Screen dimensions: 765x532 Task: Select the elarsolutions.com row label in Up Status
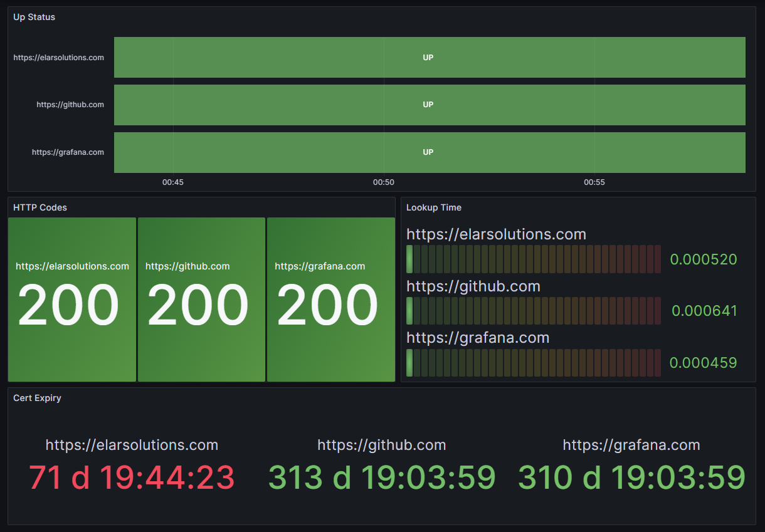coord(59,58)
